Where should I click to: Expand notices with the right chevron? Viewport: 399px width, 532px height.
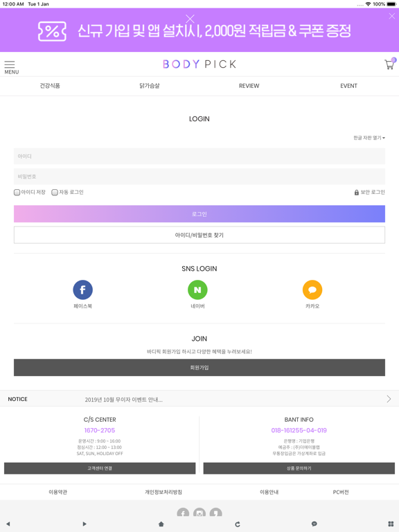(x=389, y=399)
